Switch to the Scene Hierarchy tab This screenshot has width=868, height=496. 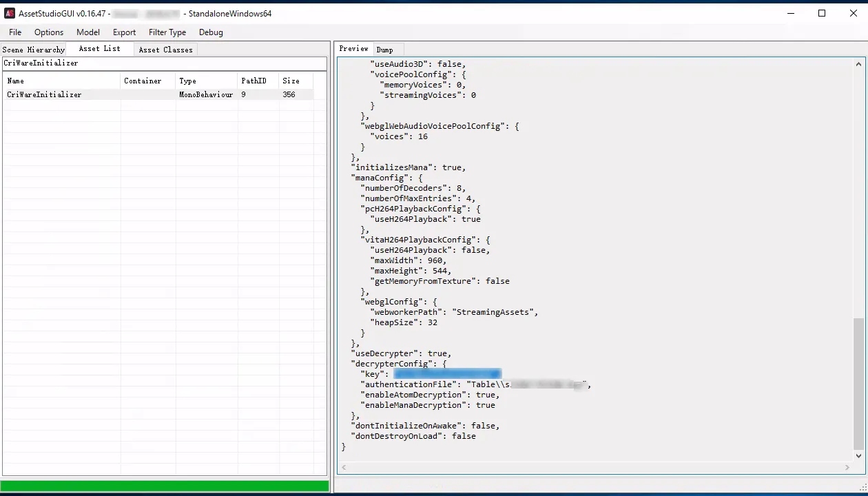pos(33,50)
